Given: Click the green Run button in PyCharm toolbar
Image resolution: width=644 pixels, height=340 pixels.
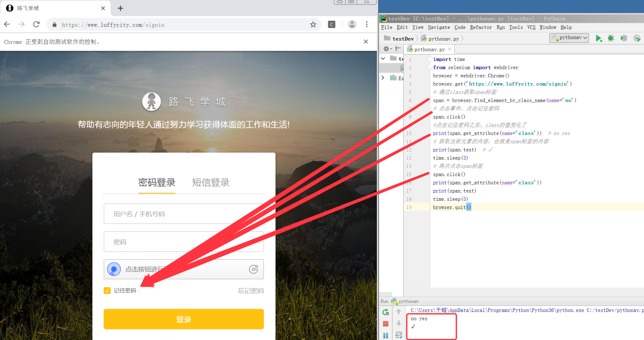Looking at the screenshot, I should click(598, 38).
